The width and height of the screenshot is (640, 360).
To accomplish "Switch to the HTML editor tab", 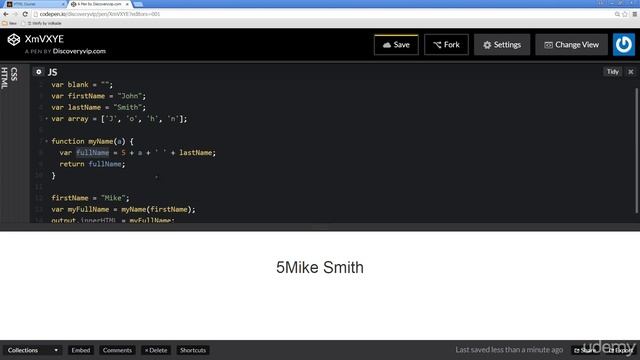I will 4,78.
